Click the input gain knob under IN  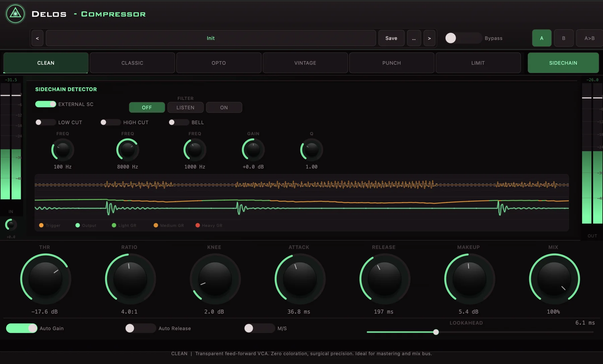[x=11, y=224]
